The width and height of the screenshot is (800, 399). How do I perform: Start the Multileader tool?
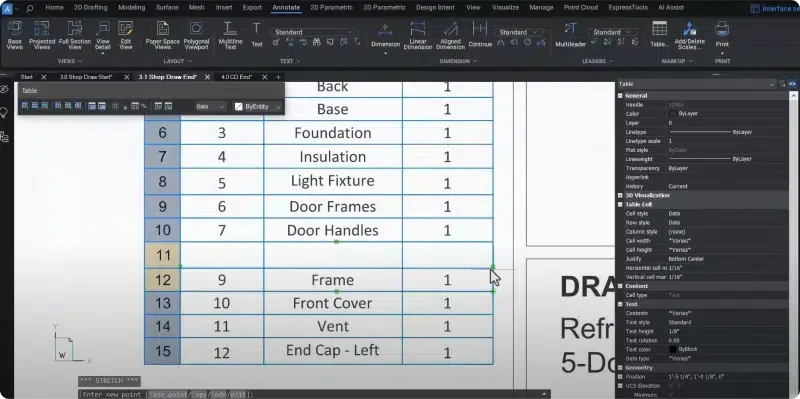click(x=570, y=35)
